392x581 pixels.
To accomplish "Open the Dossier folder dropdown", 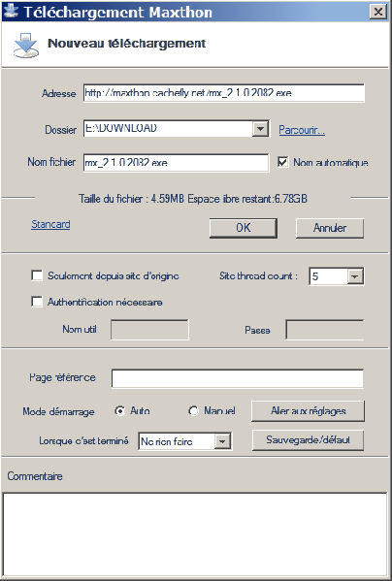I will pos(260,129).
